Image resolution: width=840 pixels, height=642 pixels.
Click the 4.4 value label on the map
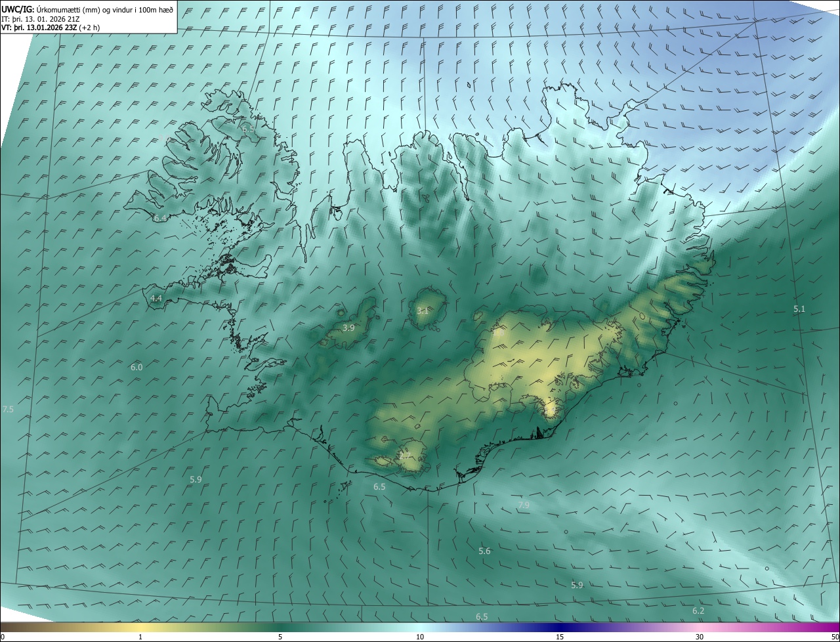click(156, 298)
